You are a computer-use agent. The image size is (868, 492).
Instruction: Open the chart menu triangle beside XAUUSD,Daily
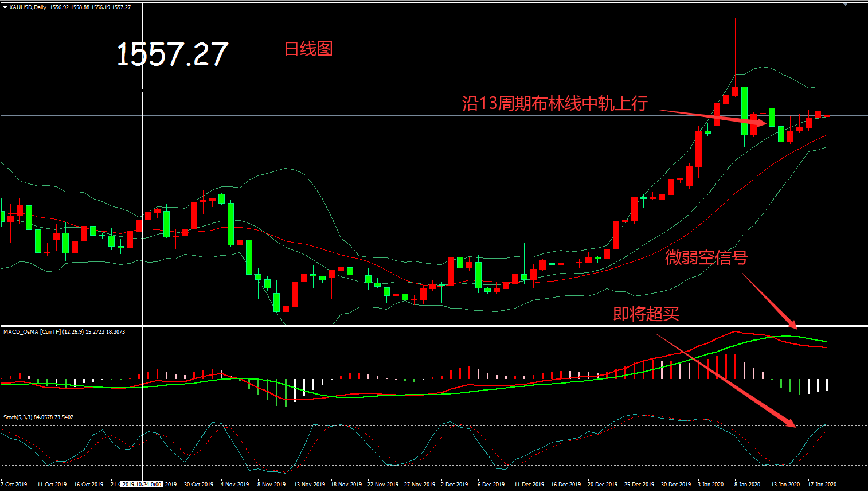coord(5,7)
